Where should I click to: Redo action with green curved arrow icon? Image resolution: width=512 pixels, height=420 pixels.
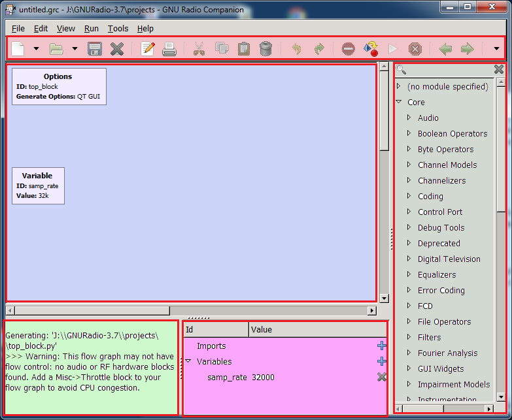coord(319,48)
